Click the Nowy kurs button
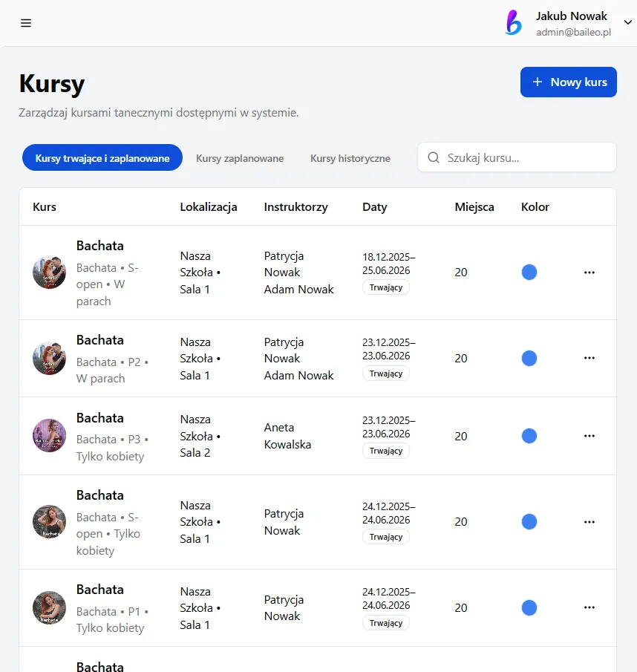Viewport: 637px width, 672px height. 569,82
